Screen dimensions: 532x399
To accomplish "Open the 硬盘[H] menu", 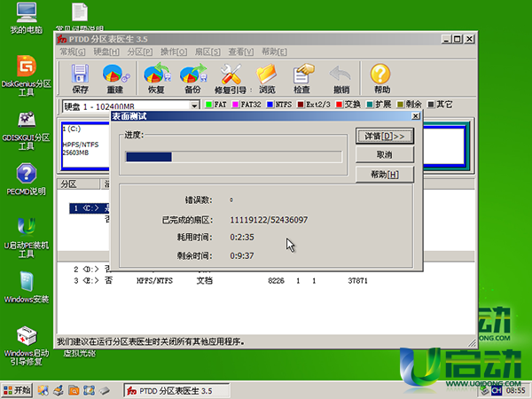I will [x=106, y=52].
